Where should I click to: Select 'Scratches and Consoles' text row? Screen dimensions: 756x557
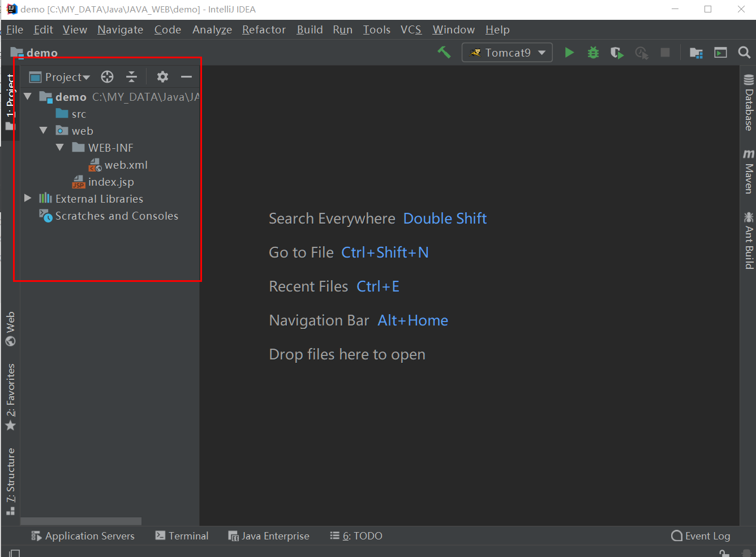pyautogui.click(x=117, y=216)
